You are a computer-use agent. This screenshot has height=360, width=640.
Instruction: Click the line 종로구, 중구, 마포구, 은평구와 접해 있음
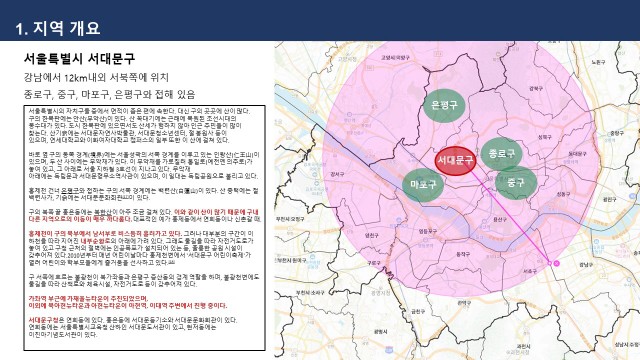109,94
